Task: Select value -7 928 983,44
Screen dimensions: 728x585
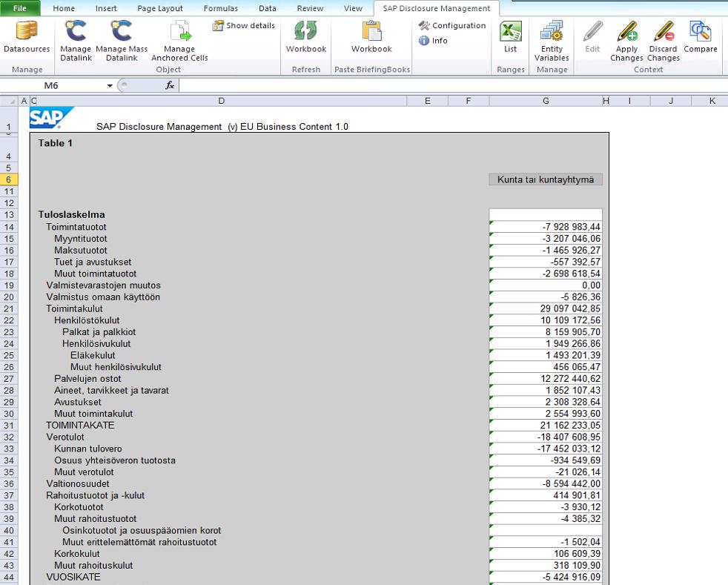Action: tap(546, 227)
